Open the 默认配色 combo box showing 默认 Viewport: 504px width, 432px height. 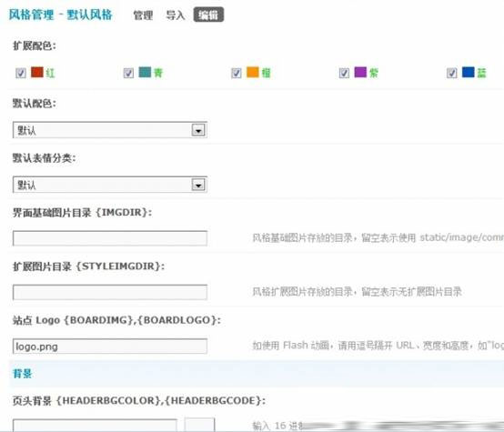pos(110,130)
